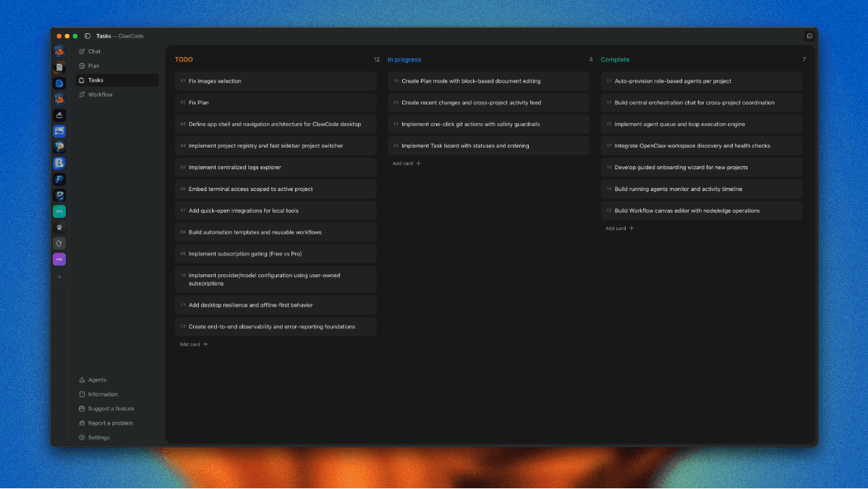The image size is (868, 489).
Task: Click the plus icon to add a project
Action: (x=59, y=277)
